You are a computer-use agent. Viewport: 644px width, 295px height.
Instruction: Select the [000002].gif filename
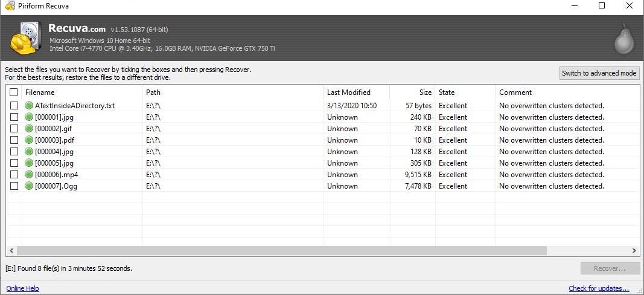point(53,129)
